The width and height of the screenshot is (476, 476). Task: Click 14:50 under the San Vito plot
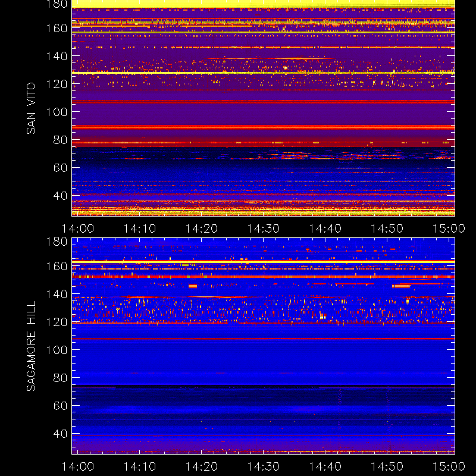coord(387,228)
